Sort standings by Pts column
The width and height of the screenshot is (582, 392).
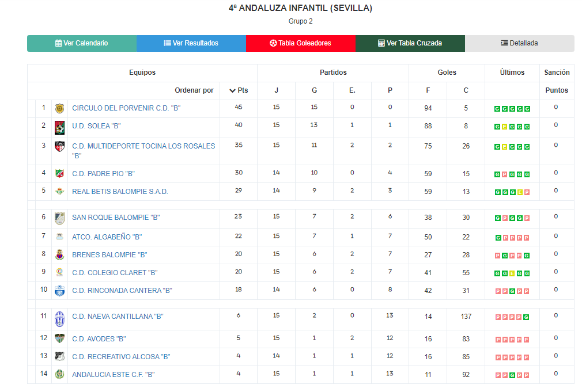point(239,90)
